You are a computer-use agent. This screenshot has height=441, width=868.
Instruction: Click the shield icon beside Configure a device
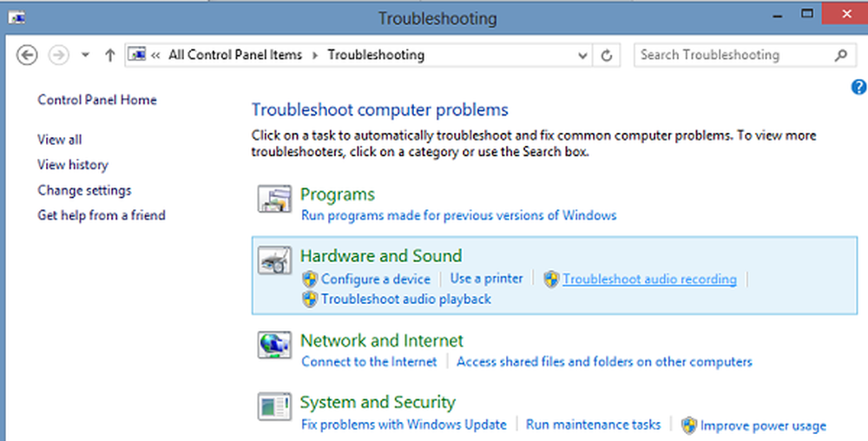[310, 279]
